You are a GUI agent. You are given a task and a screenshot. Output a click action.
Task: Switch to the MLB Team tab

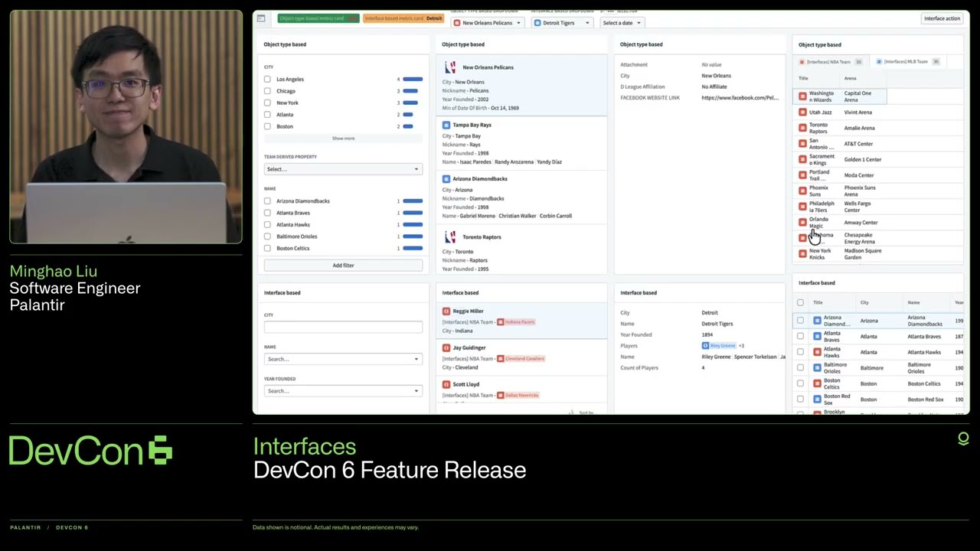click(908, 61)
